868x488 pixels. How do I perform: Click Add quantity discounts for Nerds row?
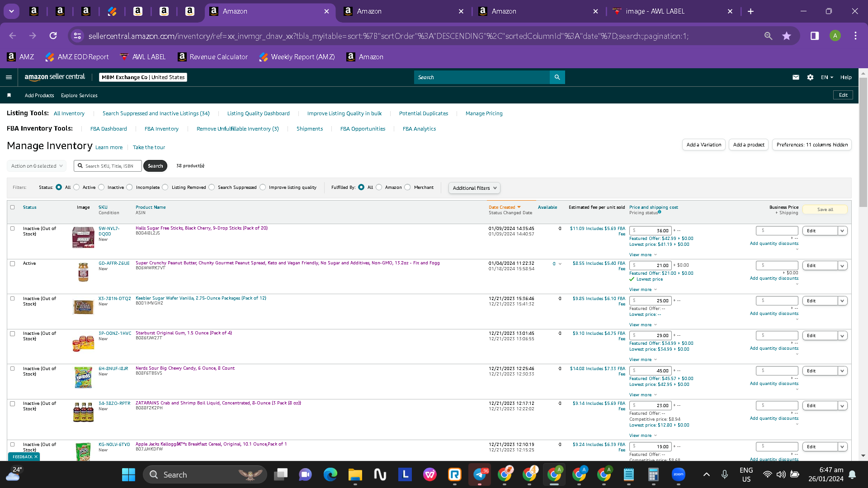[774, 384]
